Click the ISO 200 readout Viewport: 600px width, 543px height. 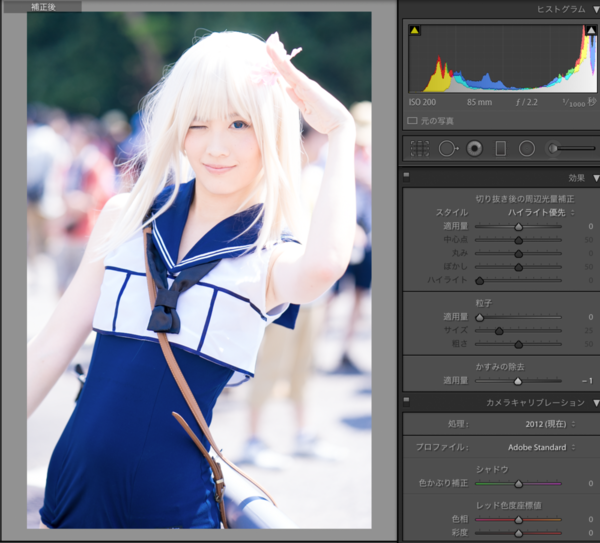click(422, 102)
